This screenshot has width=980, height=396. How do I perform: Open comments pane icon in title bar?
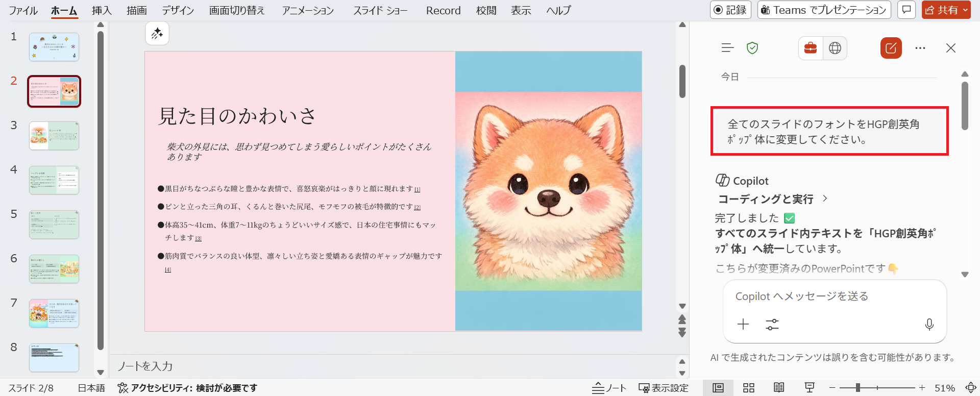[906, 10]
